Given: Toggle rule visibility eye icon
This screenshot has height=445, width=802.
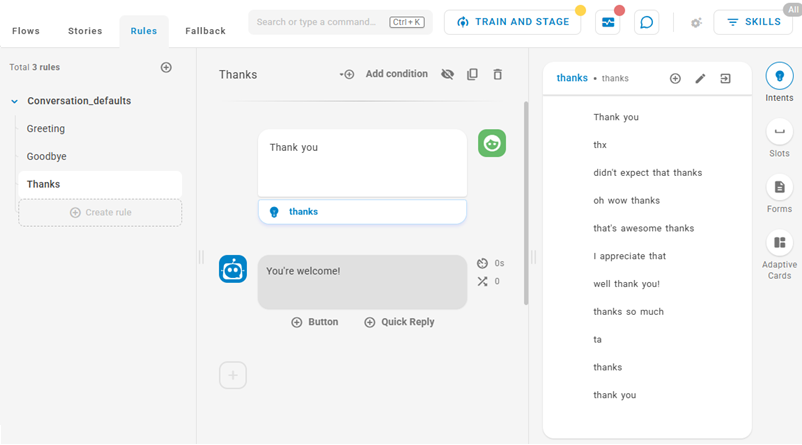Looking at the screenshot, I should (448, 74).
